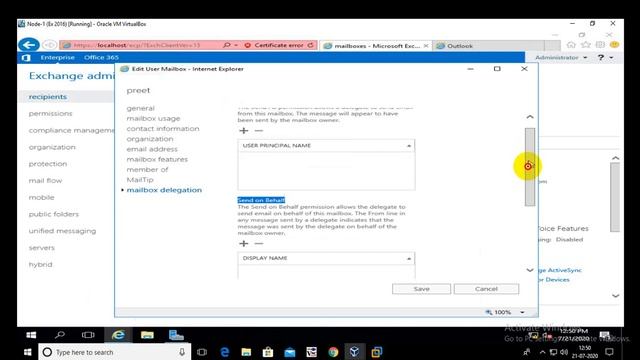Open the Administrator account dropdown
Screen dimensions: 640x360
pyautogui.click(x=561, y=58)
